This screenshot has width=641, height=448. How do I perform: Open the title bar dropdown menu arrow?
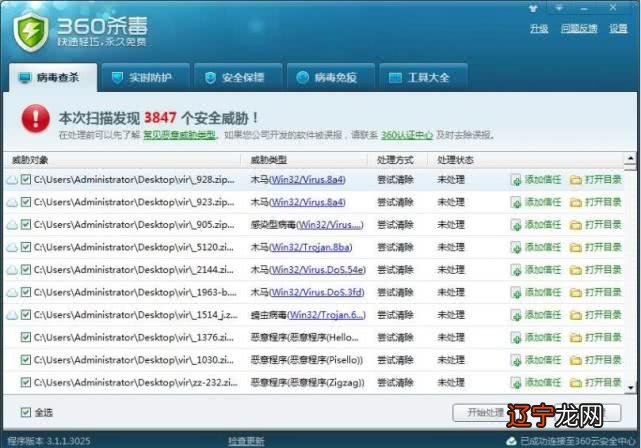click(x=559, y=8)
